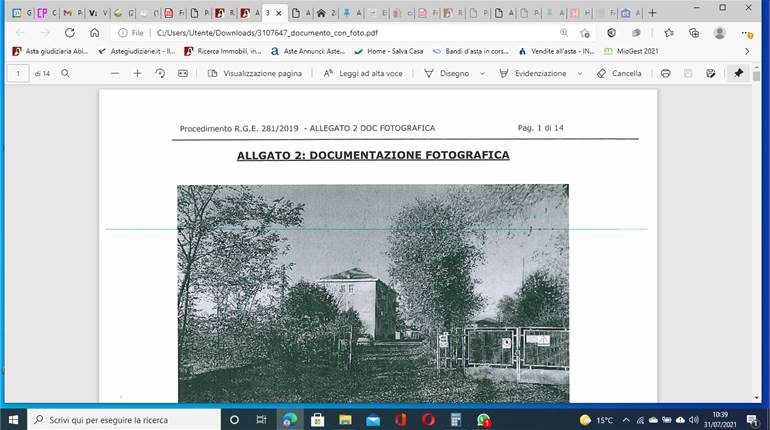The width and height of the screenshot is (770, 430).
Task: Open the Office app on the taskbar
Action: click(x=401, y=420)
